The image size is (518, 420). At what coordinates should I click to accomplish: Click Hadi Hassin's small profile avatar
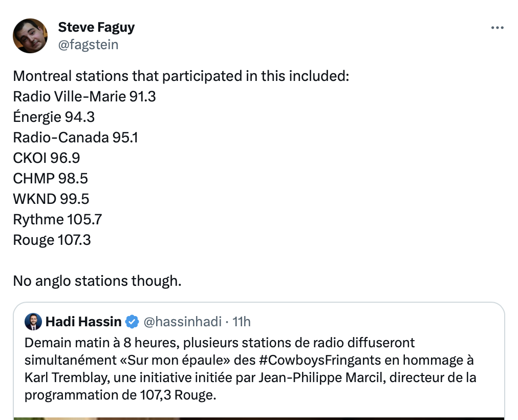point(33,322)
